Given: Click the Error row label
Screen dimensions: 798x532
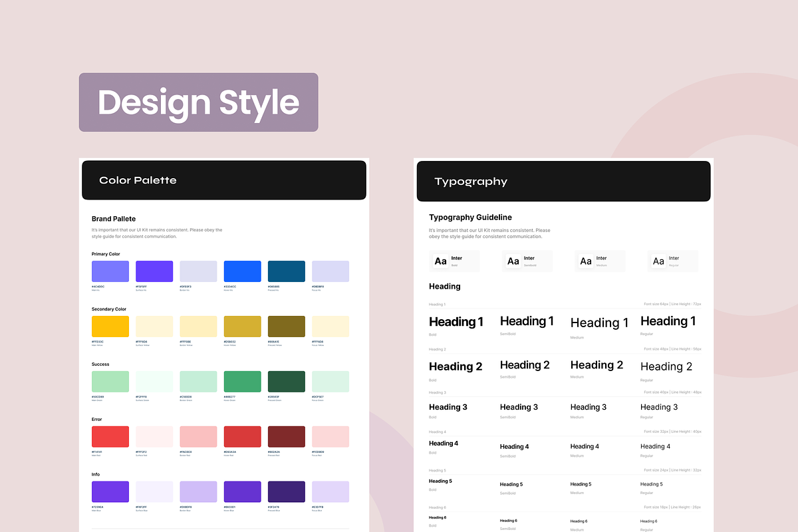Looking at the screenshot, I should click(x=97, y=420).
